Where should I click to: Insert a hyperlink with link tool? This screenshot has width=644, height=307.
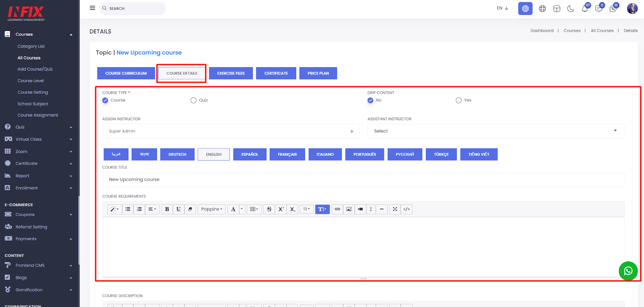(x=337, y=209)
